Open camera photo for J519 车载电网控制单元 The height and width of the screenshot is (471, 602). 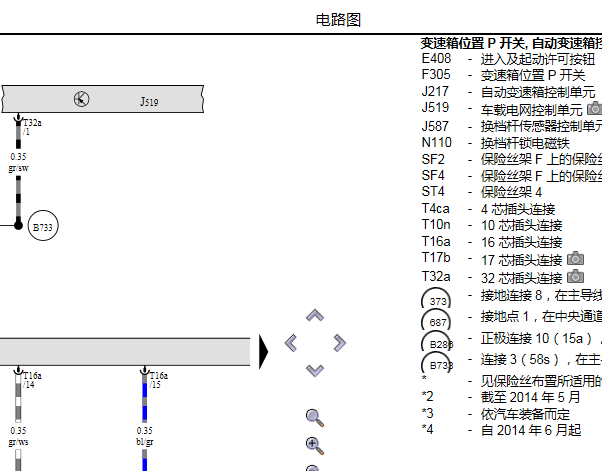coord(594,109)
